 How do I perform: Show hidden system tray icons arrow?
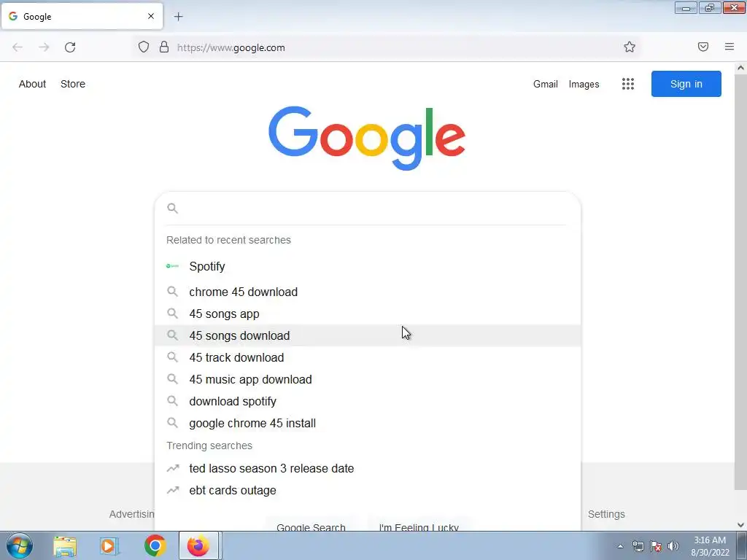pos(620,546)
